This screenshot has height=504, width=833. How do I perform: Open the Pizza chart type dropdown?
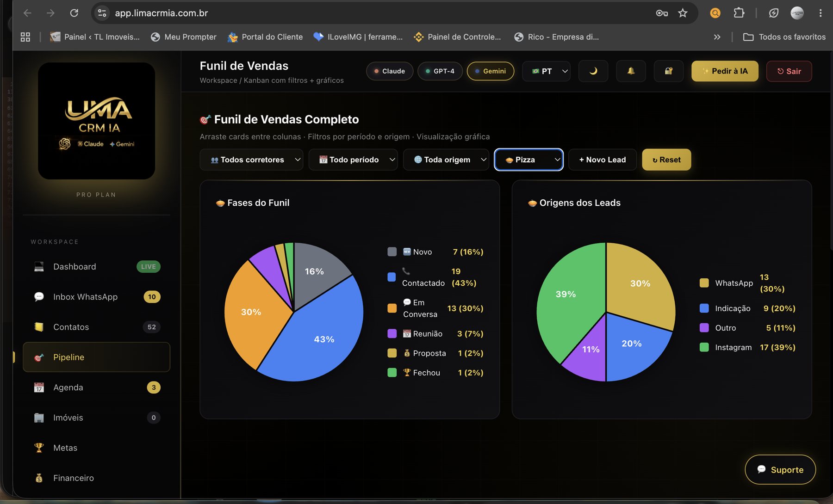[x=528, y=160]
